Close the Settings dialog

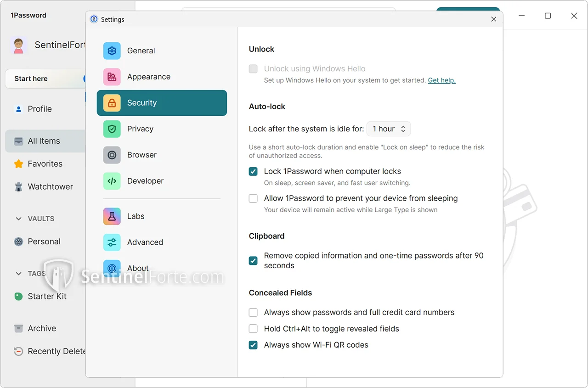tap(494, 19)
